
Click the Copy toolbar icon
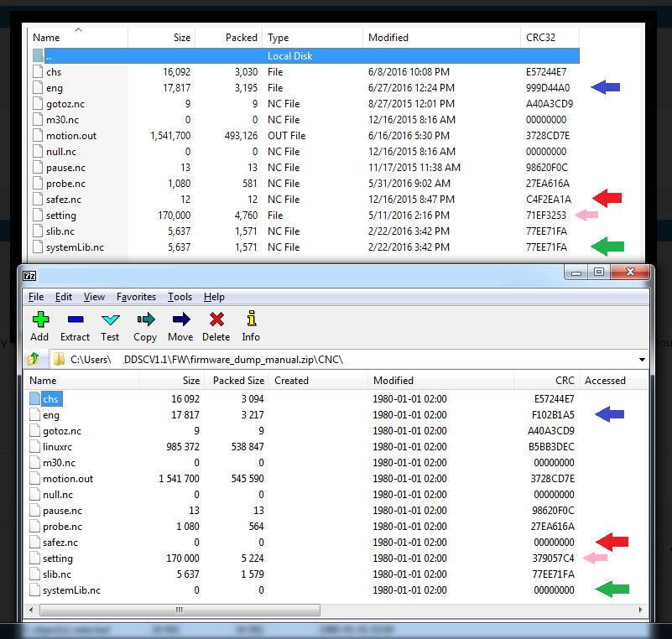coord(145,325)
